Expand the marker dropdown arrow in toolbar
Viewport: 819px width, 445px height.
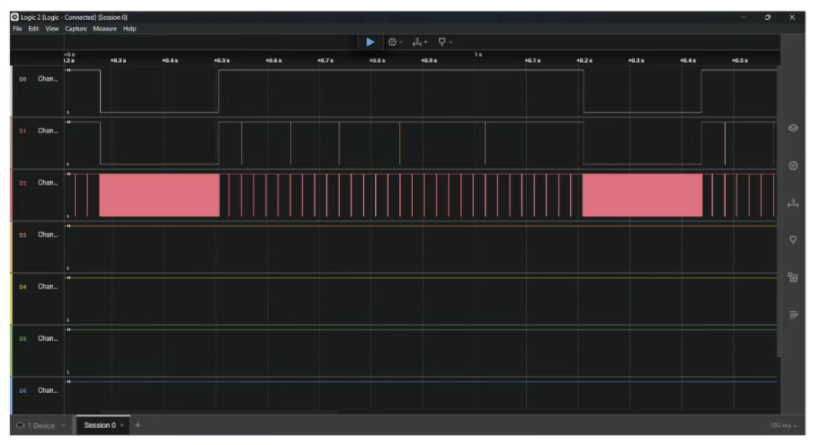[x=451, y=42]
